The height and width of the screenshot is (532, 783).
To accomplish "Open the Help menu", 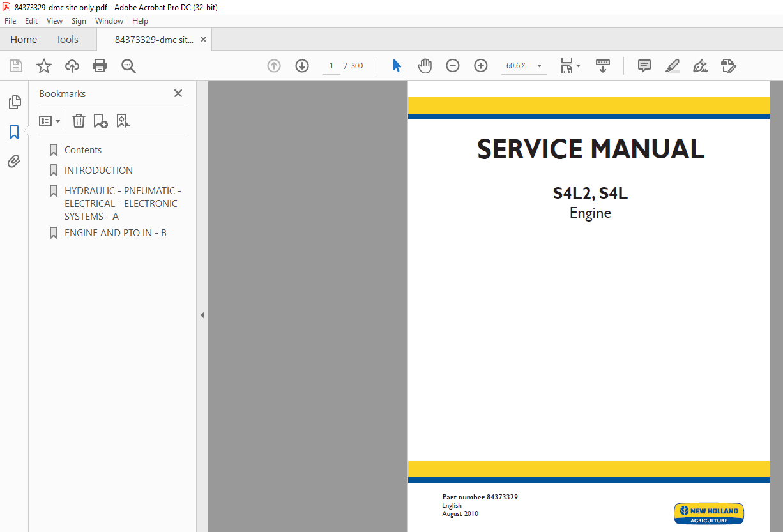I will pyautogui.click(x=140, y=21).
